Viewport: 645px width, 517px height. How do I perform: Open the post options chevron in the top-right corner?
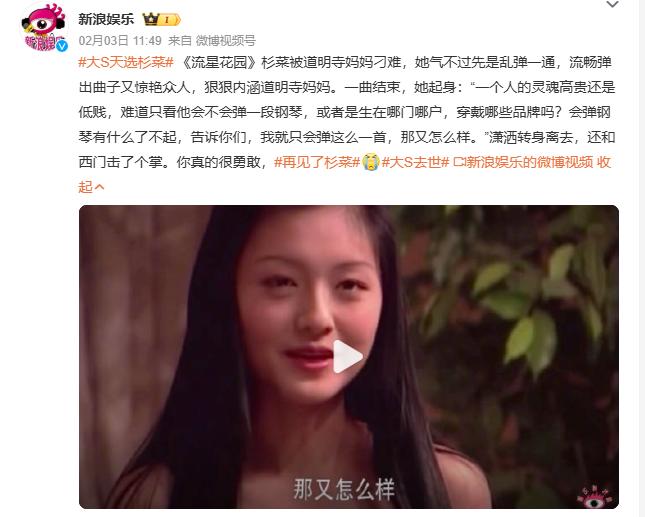click(x=613, y=5)
